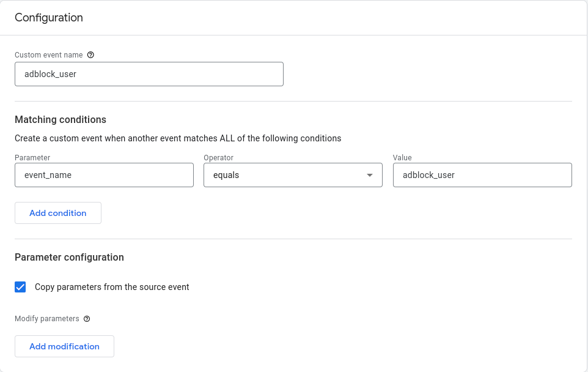
Task: Select the event_name Parameter text field
Action: (104, 175)
